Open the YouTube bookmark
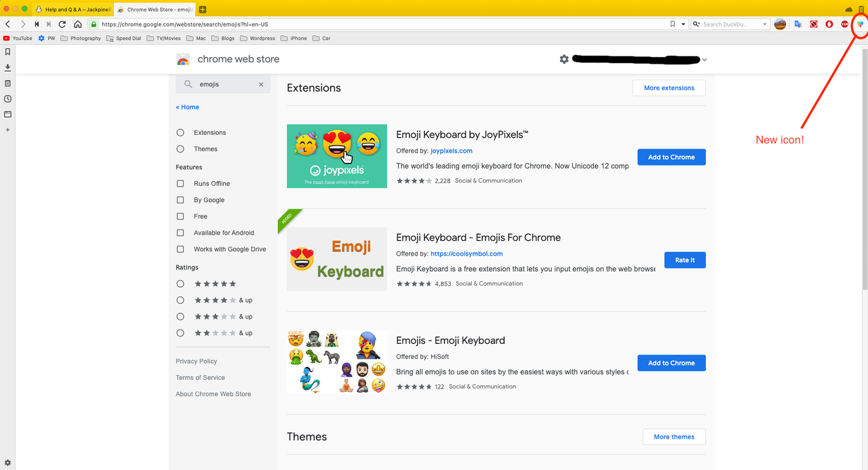Image resolution: width=868 pixels, height=470 pixels. click(18, 39)
